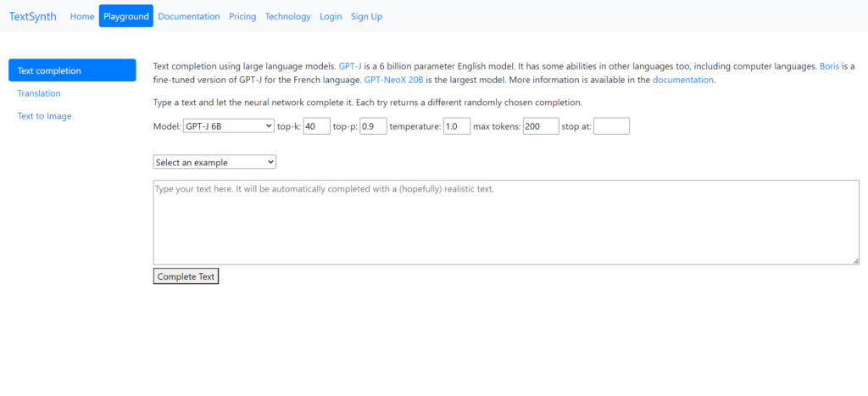Open Documentation from the top navigation
This screenshot has width=868, height=396.
tap(188, 16)
